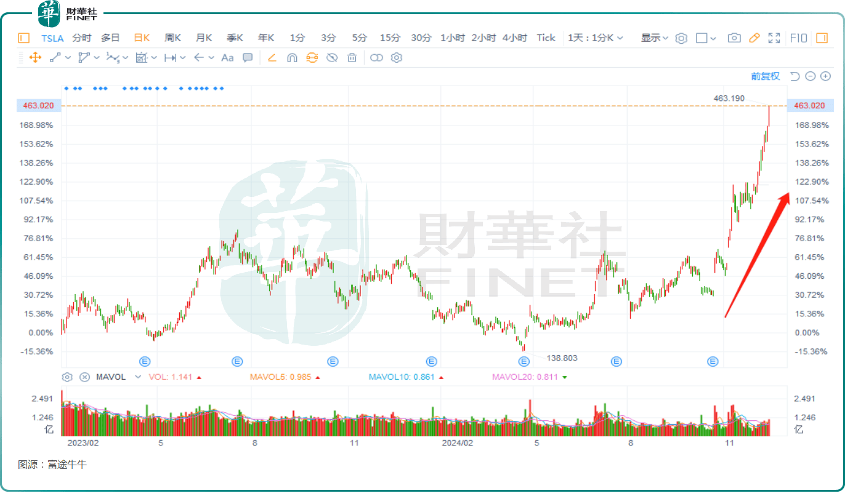
Task: Click the square layout window icon
Action: pyautogui.click(x=701, y=38)
